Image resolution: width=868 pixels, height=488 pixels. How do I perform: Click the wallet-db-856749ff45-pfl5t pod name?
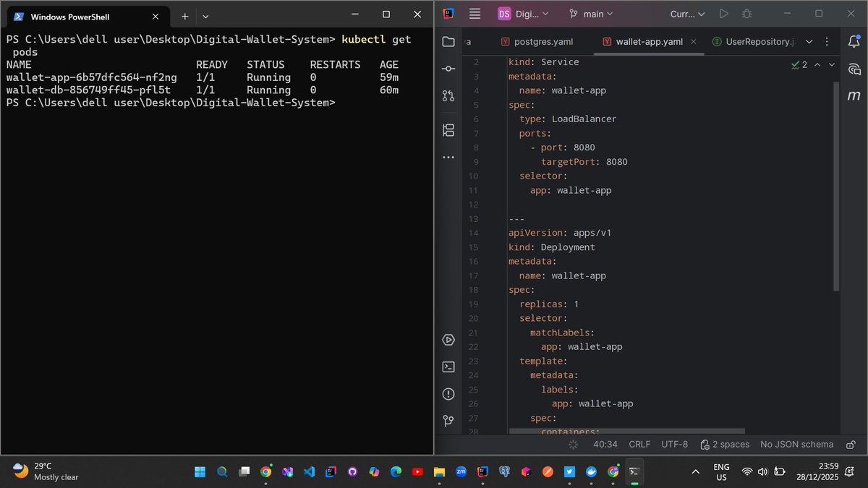coord(88,90)
